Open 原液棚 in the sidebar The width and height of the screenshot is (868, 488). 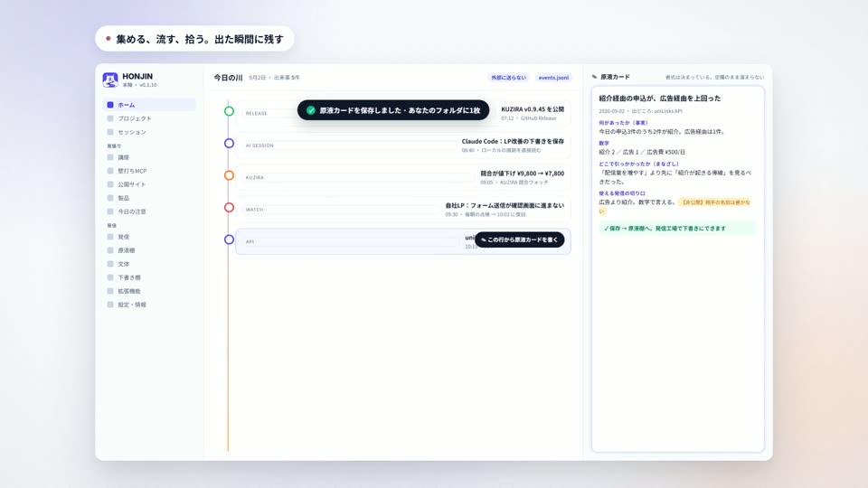pyautogui.click(x=149, y=250)
